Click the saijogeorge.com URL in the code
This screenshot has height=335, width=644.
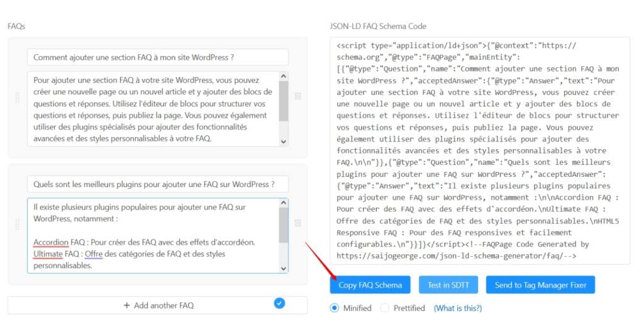(450, 256)
